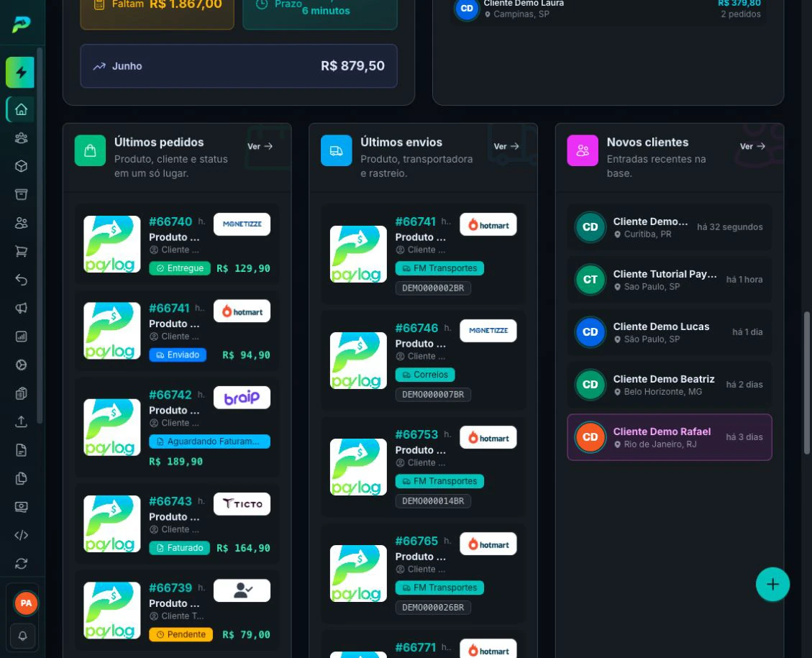Open the megaphone marketing sidebar icon
The height and width of the screenshot is (658, 812).
click(21, 309)
